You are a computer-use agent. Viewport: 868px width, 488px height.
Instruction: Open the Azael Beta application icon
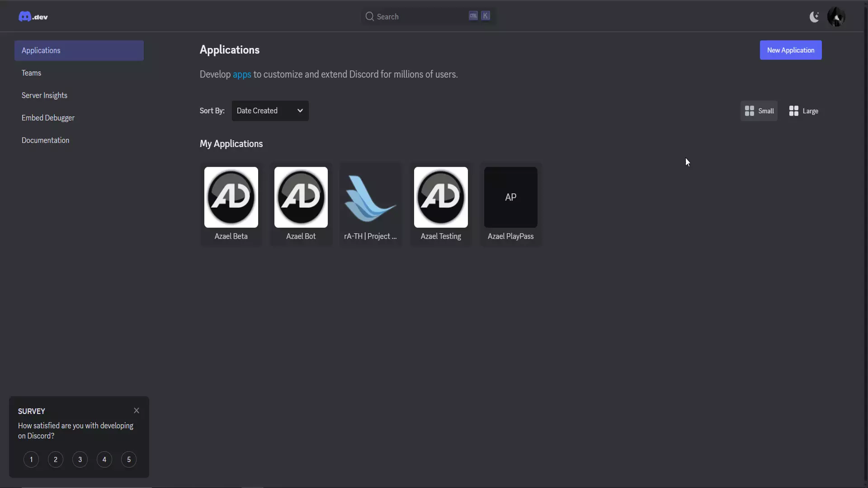tap(231, 197)
